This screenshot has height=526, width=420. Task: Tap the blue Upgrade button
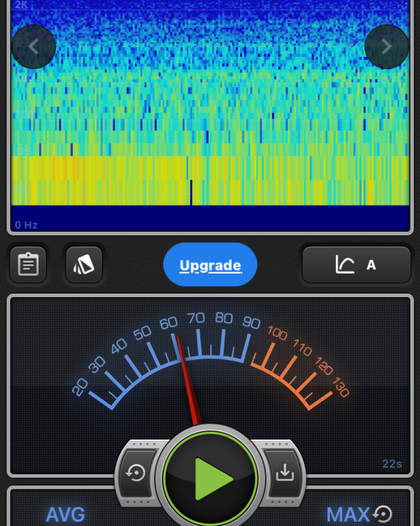(210, 265)
